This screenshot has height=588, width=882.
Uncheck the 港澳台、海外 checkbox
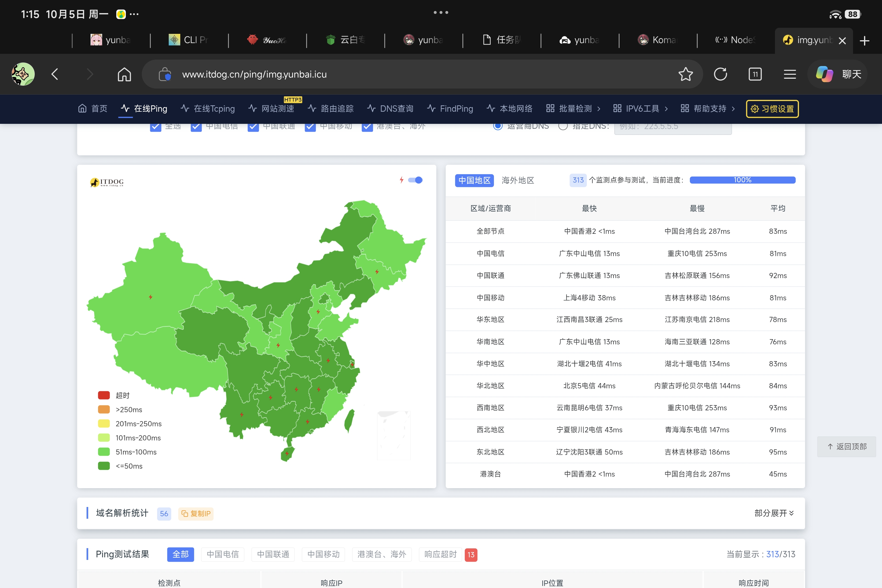pos(367,127)
